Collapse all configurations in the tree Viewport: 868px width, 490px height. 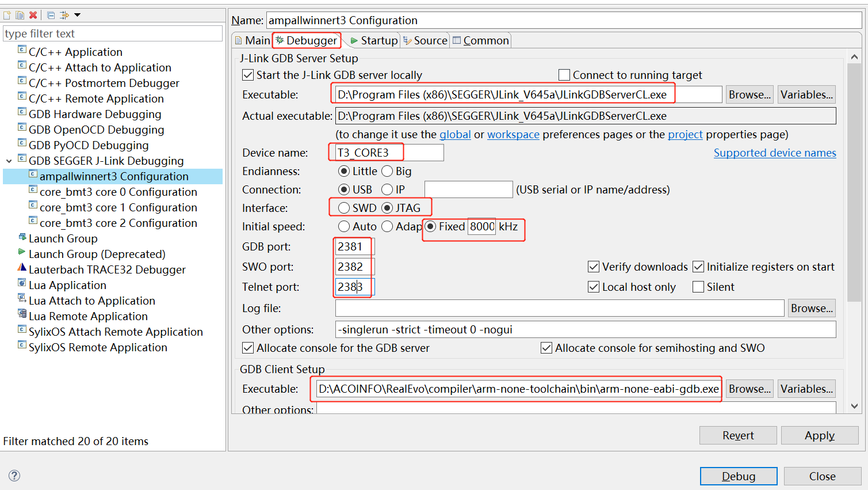pos(51,15)
